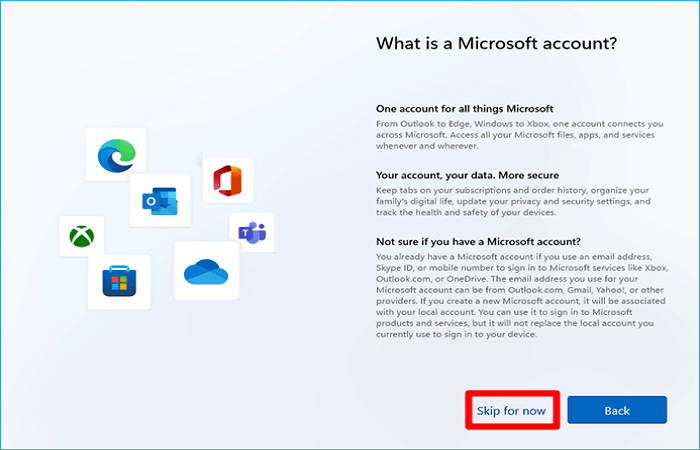
Task: Select the Xbox icon tile
Action: [x=82, y=236]
